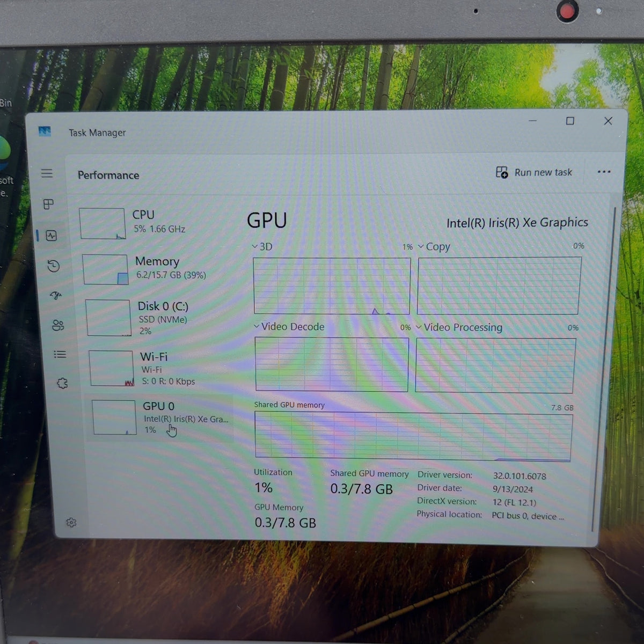
Task: Open the Video Processing engine dropdown
Action: click(460, 327)
